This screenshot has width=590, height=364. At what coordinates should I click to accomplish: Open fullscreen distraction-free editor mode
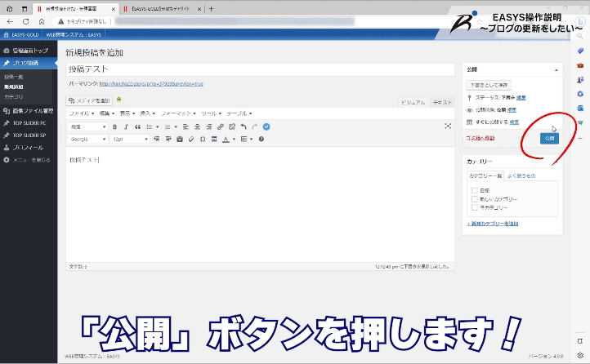(448, 127)
